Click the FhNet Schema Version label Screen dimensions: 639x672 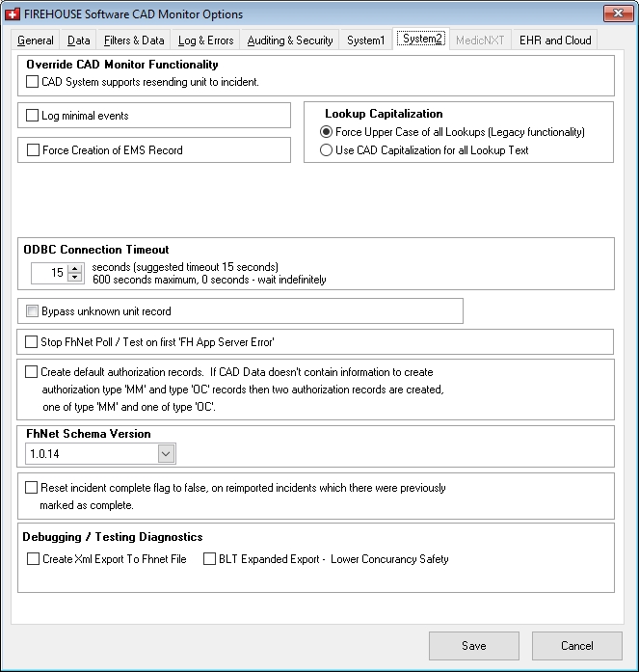[x=89, y=434]
